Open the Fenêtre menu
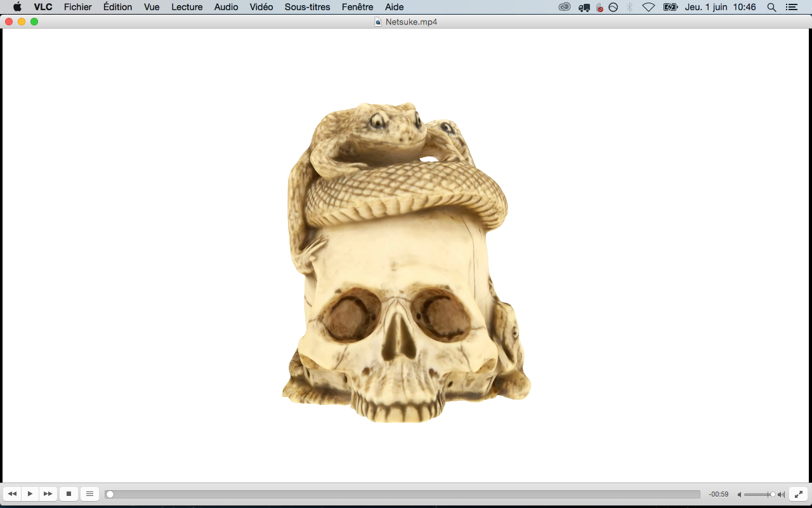The image size is (812, 508). click(357, 7)
